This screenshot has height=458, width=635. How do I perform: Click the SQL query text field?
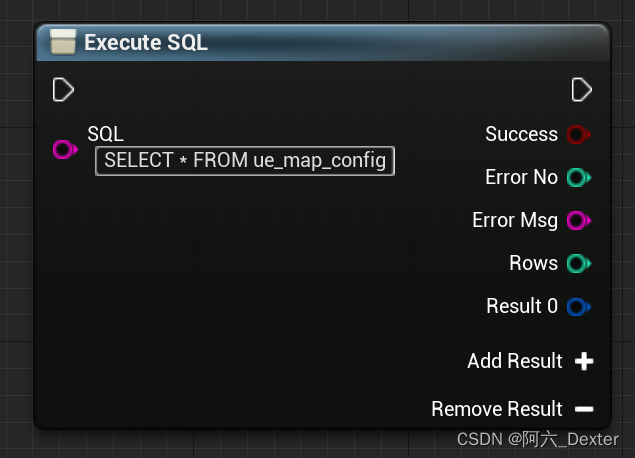[245, 160]
